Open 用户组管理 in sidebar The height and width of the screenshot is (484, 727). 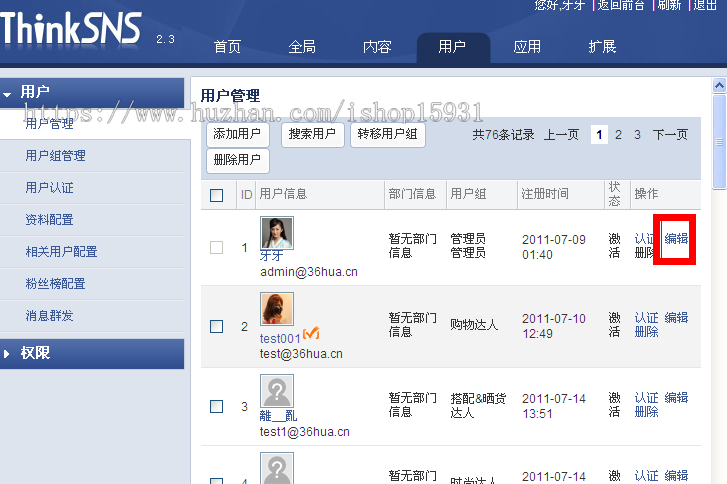(x=55, y=156)
